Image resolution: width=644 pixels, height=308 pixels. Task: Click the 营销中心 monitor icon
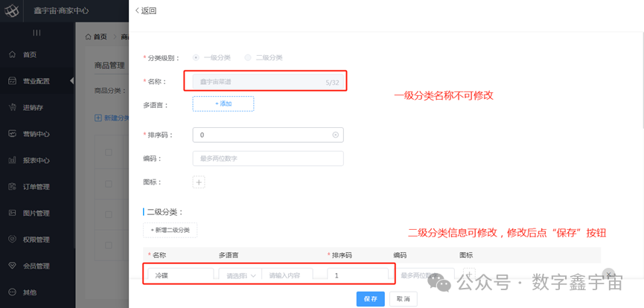pos(13,134)
